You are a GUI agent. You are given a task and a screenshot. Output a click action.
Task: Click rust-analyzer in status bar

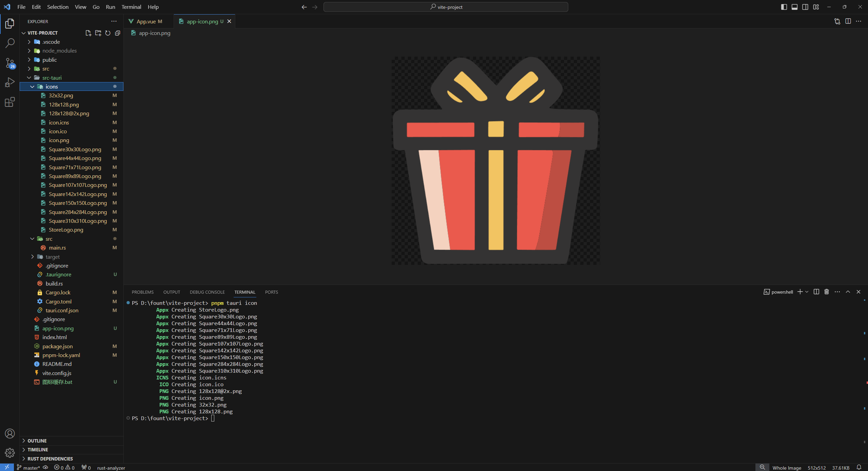[111, 468]
